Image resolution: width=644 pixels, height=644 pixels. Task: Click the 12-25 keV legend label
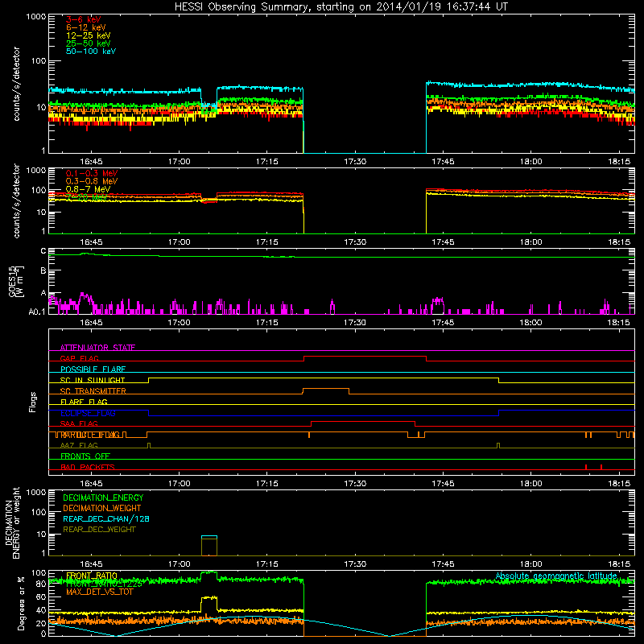(88, 35)
